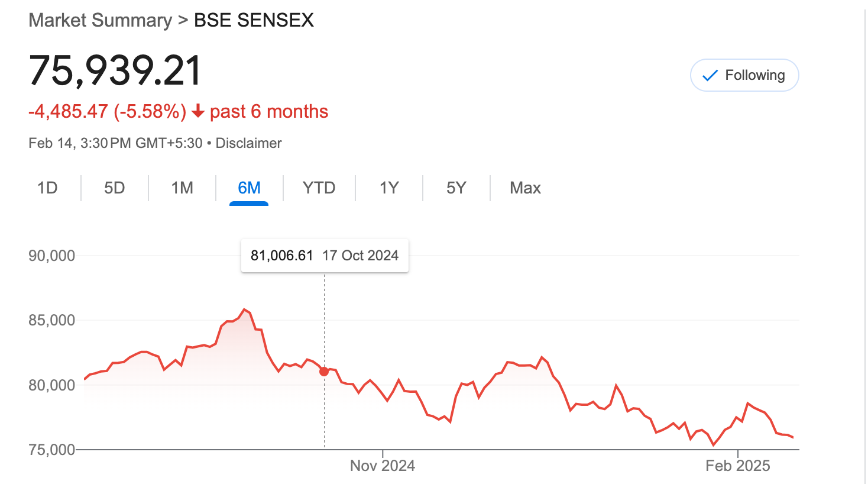Switch to the 5Y range
The width and height of the screenshot is (868, 484).
pyautogui.click(x=456, y=188)
